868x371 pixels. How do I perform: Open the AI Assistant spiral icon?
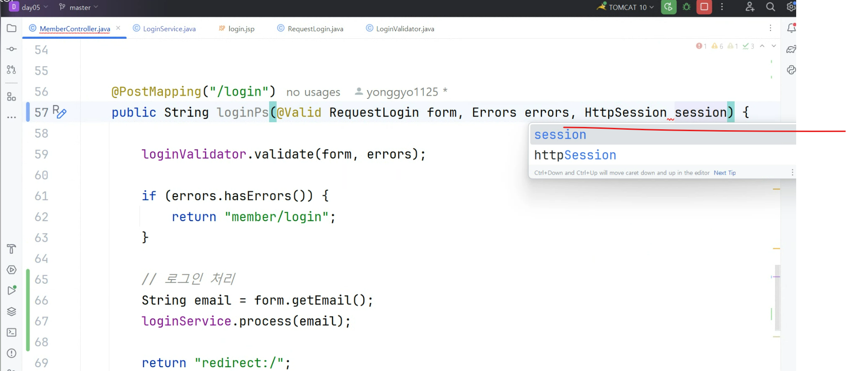791,70
